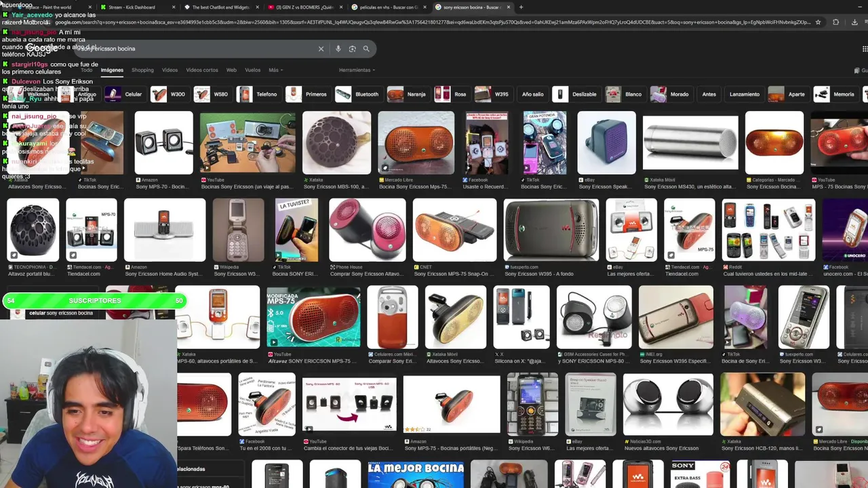Filter images by the Deslizable chip

tap(575, 94)
